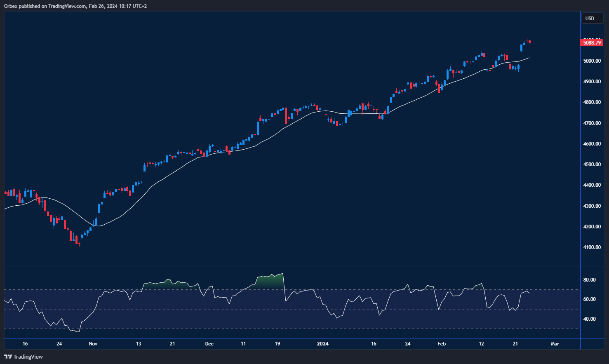Select the Feb label on time axis
The image size is (609, 364).
(442, 343)
